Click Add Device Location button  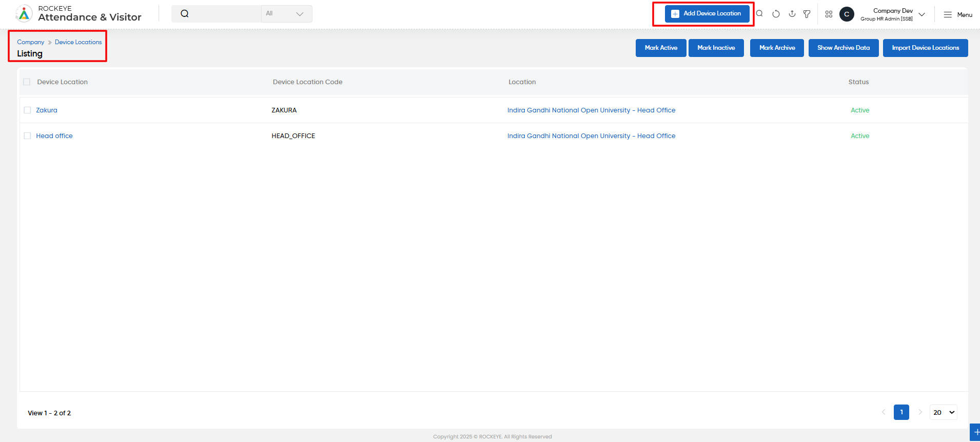(x=707, y=14)
